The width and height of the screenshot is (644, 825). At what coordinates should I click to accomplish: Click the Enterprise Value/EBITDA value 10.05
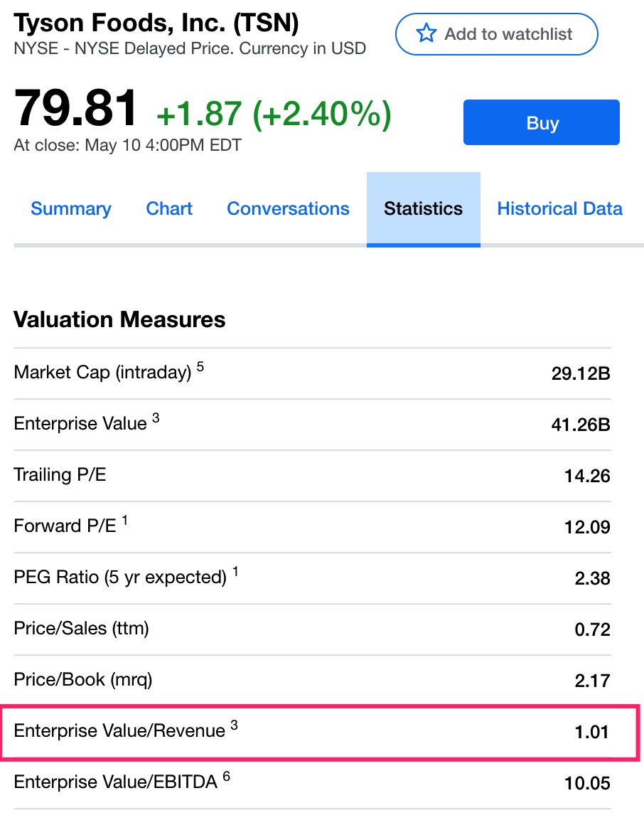[587, 783]
